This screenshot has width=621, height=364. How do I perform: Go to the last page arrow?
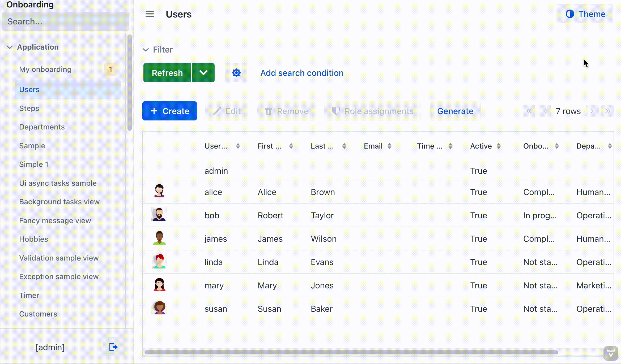point(607,111)
